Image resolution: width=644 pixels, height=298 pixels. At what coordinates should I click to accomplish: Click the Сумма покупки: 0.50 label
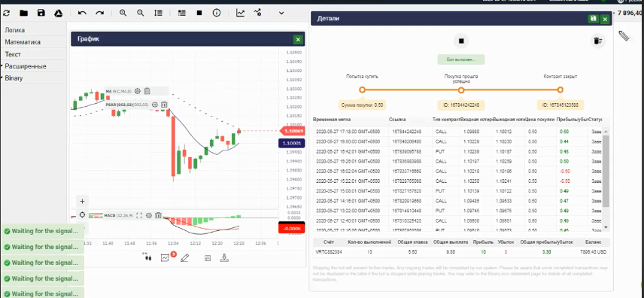(x=362, y=105)
